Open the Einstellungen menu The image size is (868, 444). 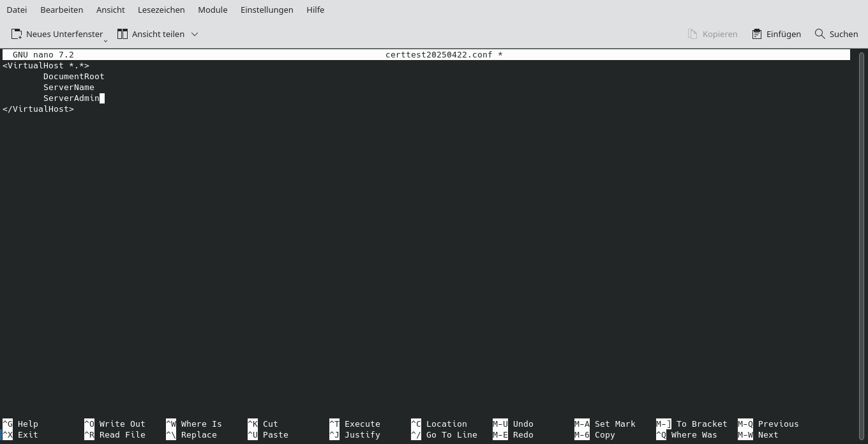tap(267, 10)
